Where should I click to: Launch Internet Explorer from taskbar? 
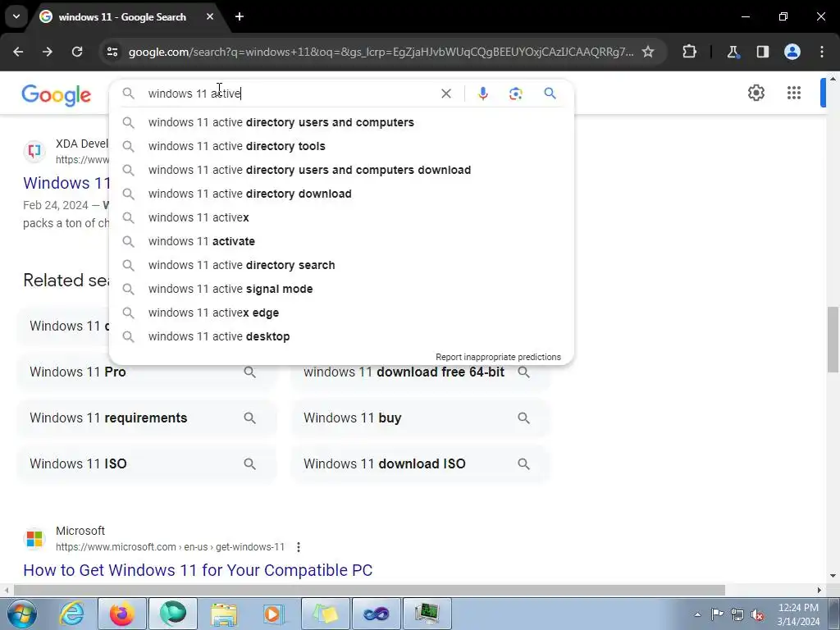[x=72, y=614]
